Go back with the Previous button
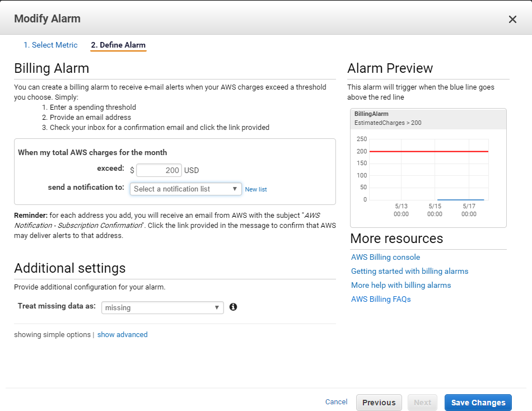This screenshot has height=411, width=532. coord(379,403)
